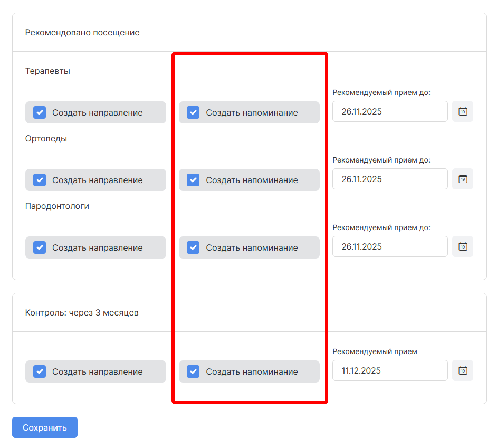Image resolution: width=497 pixels, height=448 pixels.
Task: Click the Рекомендовано посещение section header
Action: (x=82, y=33)
